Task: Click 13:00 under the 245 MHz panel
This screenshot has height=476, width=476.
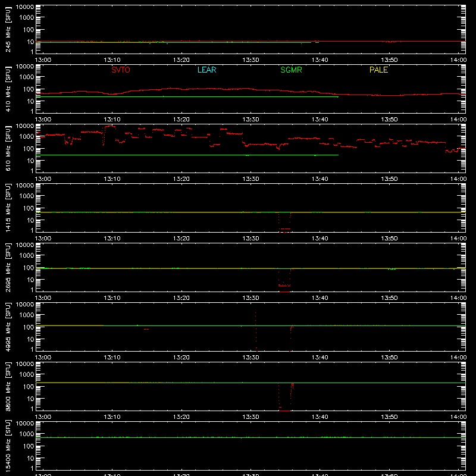Action: point(43,60)
